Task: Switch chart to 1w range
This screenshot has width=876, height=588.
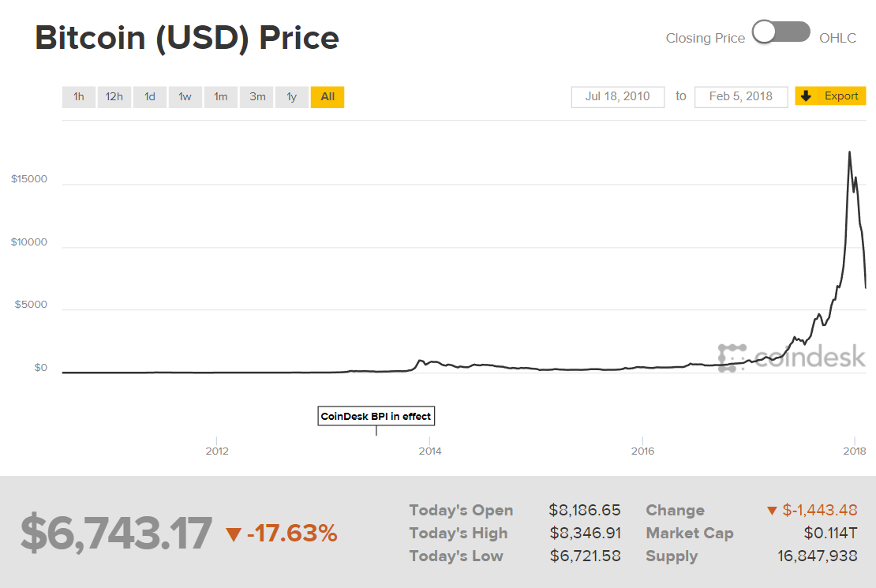Action: pyautogui.click(x=185, y=97)
